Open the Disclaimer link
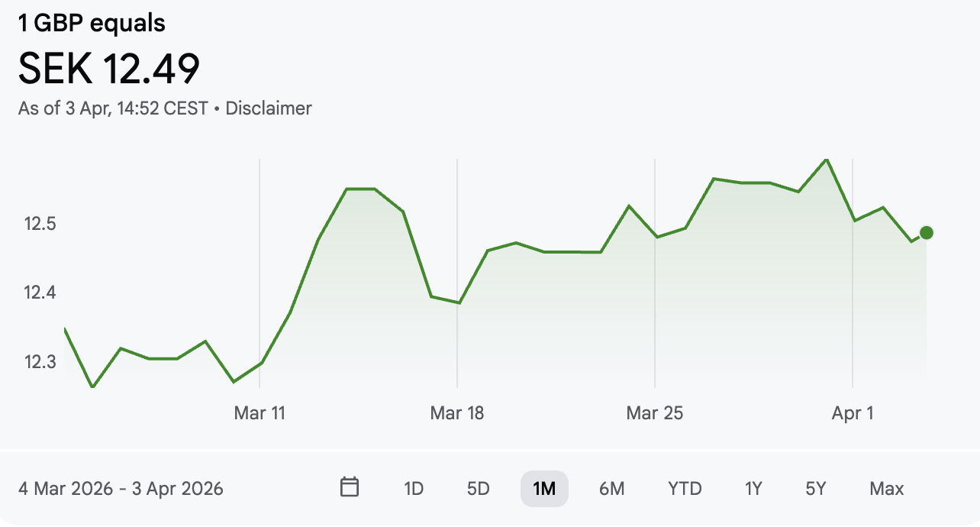Viewport: 980px width, 527px height. click(x=269, y=108)
